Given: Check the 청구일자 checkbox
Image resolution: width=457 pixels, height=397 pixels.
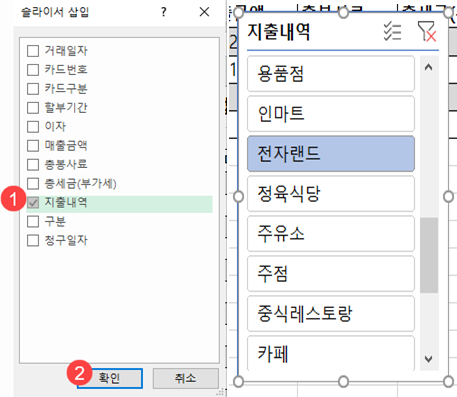Looking at the screenshot, I should (33, 240).
